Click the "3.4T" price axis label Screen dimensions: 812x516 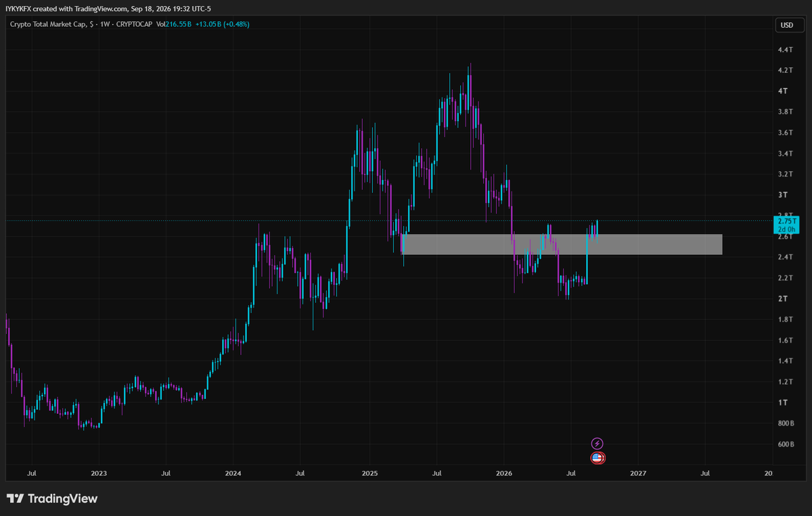(786, 154)
